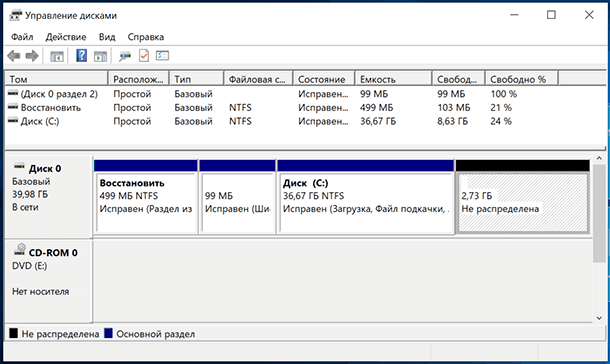Click the volume icon for Диск 0 раздел 2
The image size is (610, 364).
pyautogui.click(x=13, y=93)
